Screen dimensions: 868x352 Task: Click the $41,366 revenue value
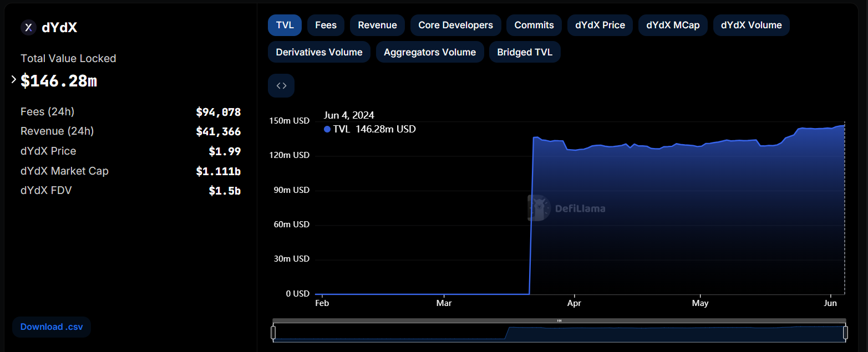219,131
